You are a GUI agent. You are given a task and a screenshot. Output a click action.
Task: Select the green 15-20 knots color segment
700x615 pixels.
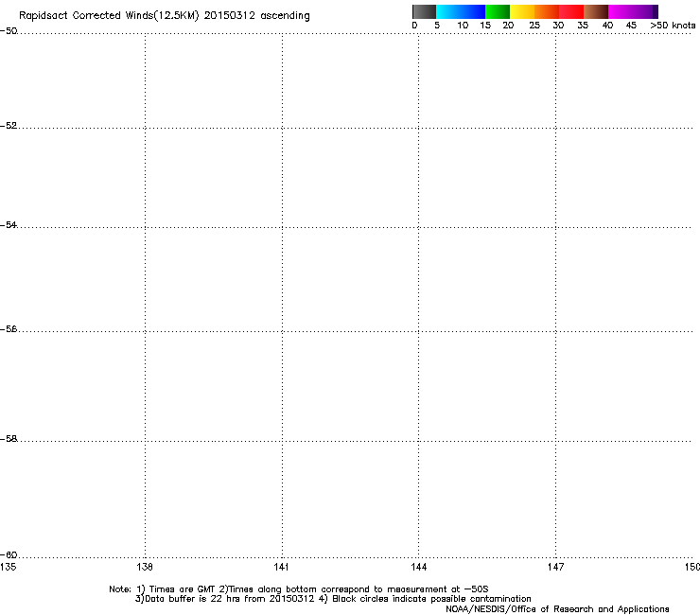(x=498, y=11)
